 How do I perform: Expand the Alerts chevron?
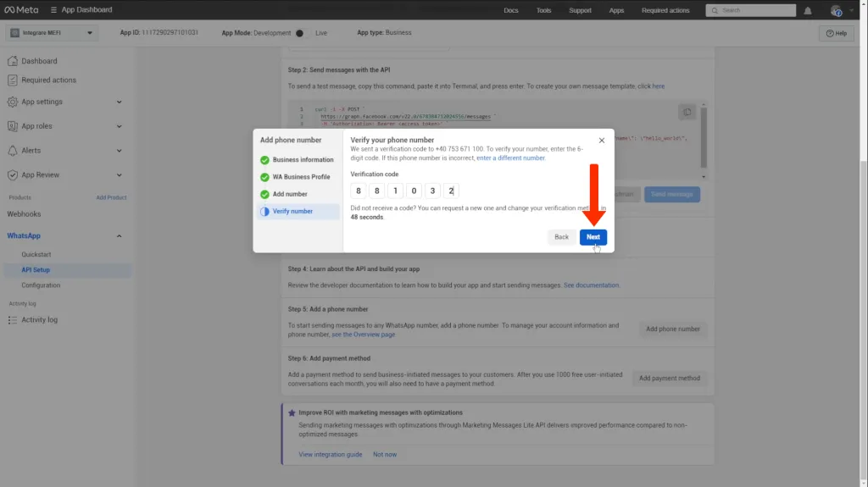119,151
